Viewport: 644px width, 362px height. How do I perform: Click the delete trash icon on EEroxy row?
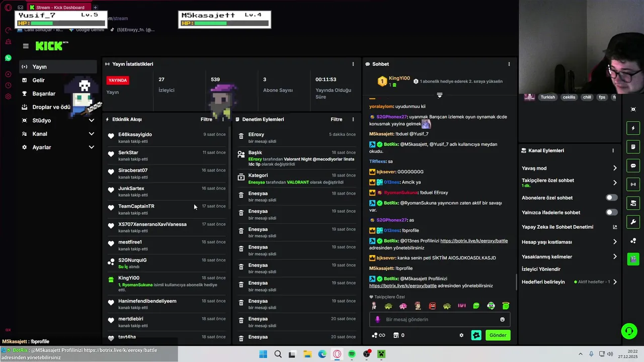241,136
